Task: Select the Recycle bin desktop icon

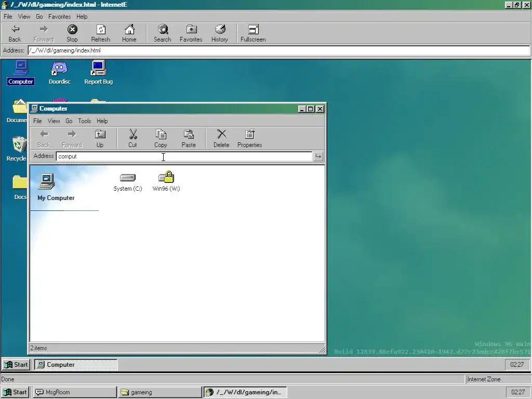Action: 17,149
